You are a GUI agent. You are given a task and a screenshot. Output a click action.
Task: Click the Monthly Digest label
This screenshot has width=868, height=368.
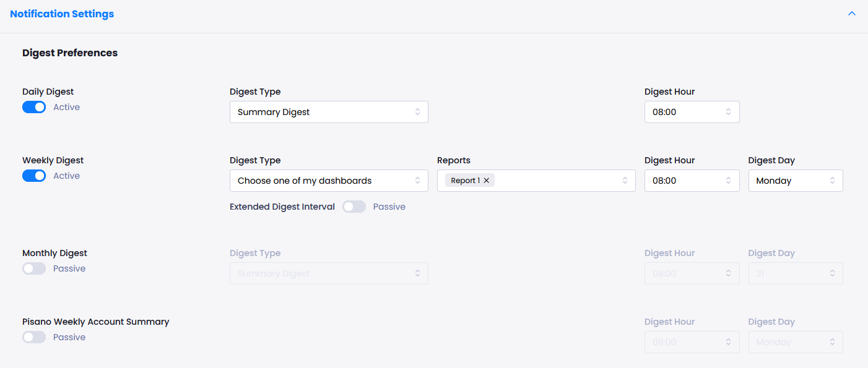(54, 253)
